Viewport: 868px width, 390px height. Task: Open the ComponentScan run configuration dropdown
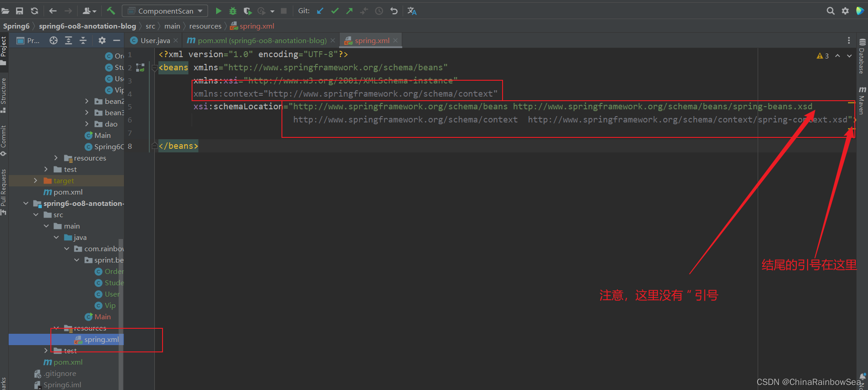165,11
